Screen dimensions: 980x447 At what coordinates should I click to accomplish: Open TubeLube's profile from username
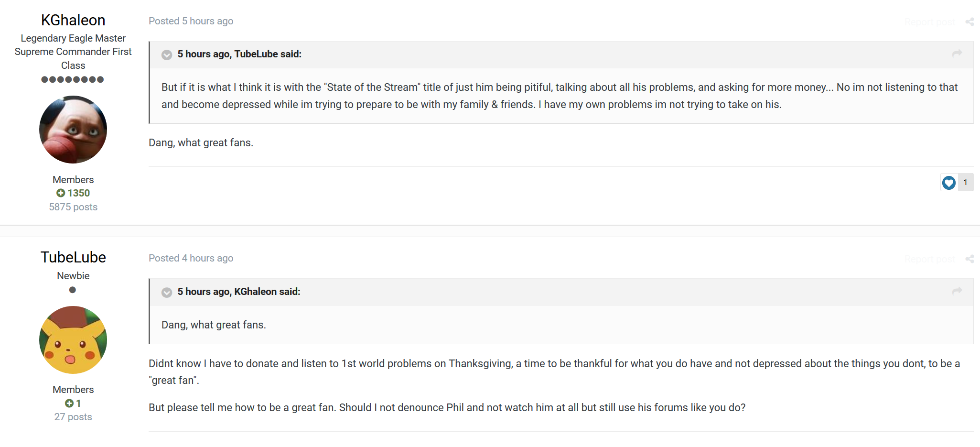coord(73,257)
